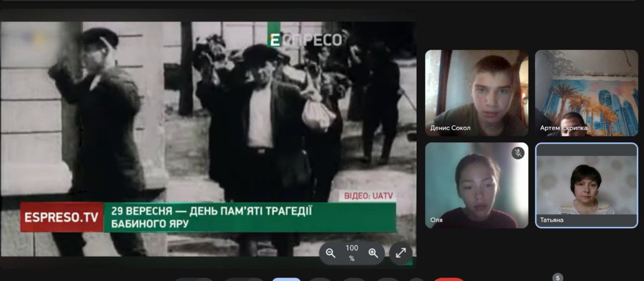Expand the presentation to full screen
Image resolution: width=644 pixels, height=281 pixels.
pyautogui.click(x=400, y=253)
